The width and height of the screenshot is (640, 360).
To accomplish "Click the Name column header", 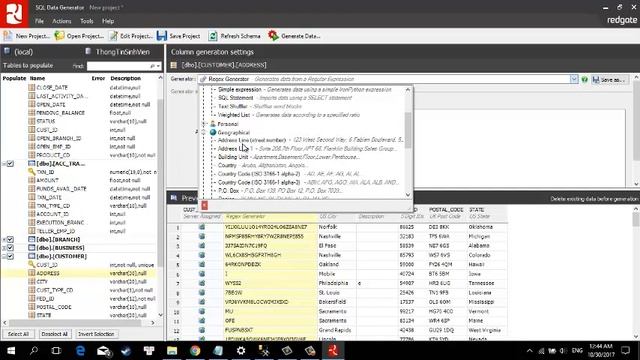I will pos(38,78).
